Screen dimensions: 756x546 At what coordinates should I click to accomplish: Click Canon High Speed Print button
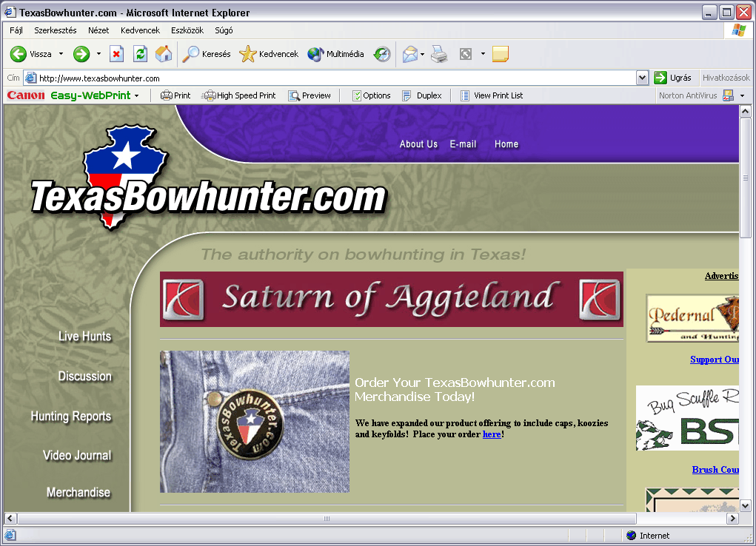[239, 95]
